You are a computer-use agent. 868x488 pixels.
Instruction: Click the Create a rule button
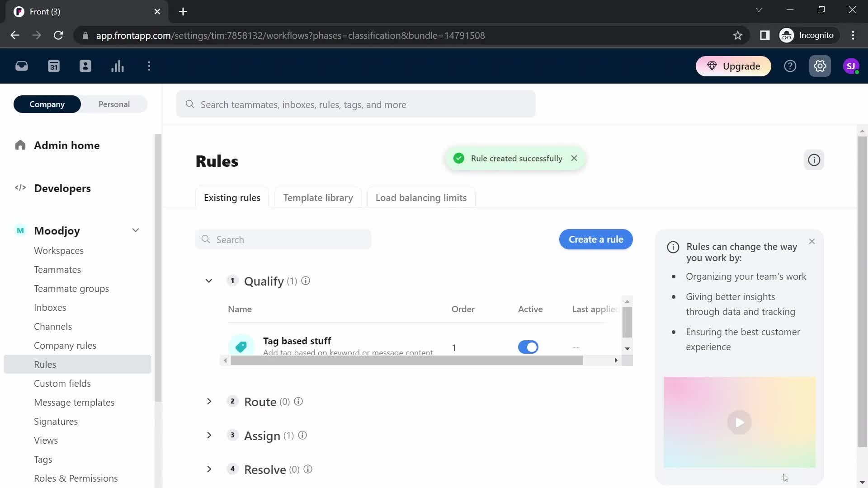pyautogui.click(x=596, y=239)
